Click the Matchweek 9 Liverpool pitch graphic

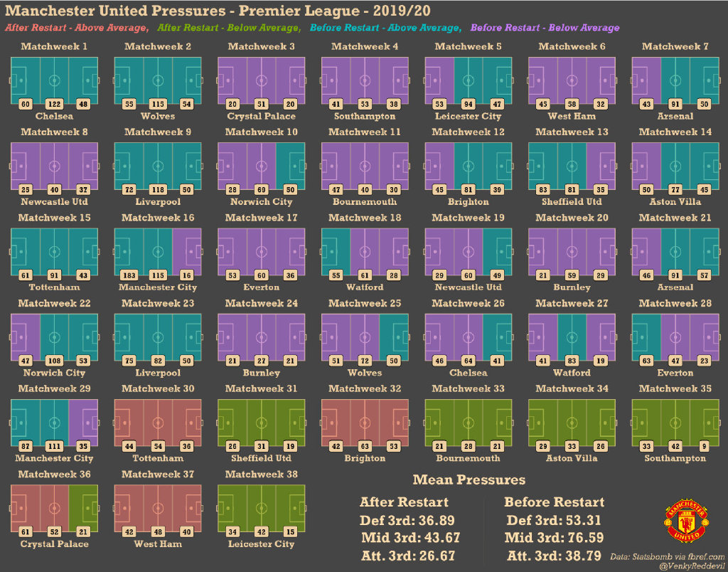[x=158, y=166]
